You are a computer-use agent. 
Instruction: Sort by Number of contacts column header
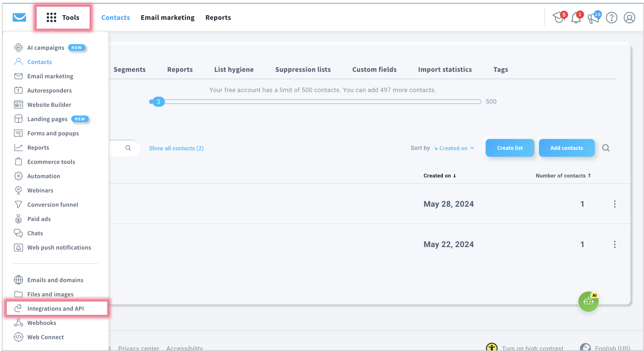[563, 176]
